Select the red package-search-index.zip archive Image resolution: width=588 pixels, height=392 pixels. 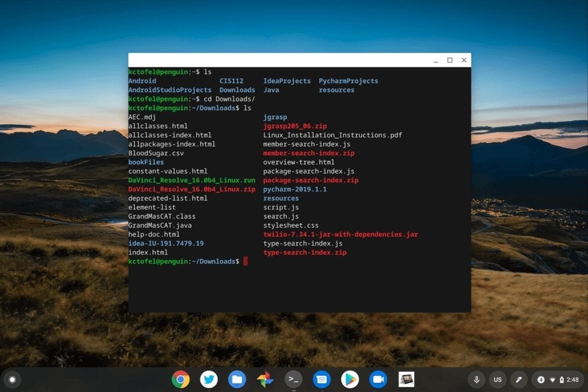pyautogui.click(x=311, y=180)
